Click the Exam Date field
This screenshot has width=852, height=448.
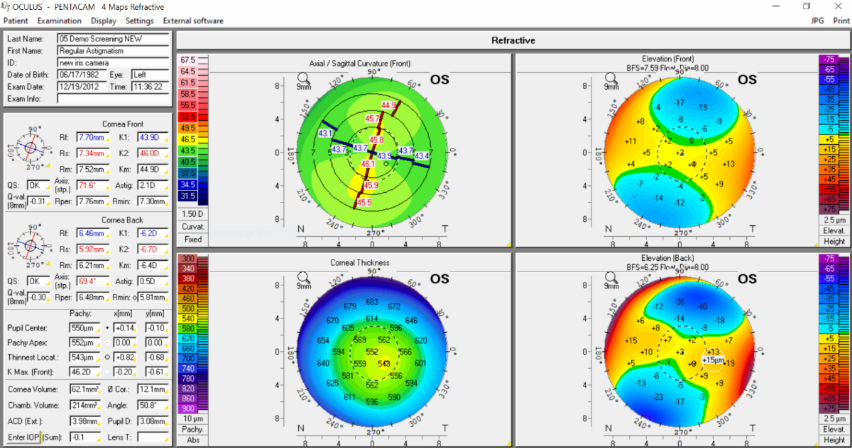point(82,87)
